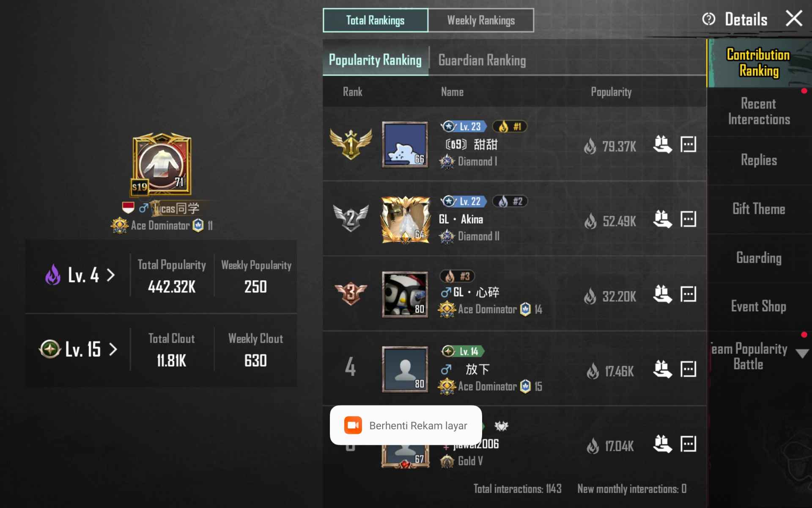The width and height of the screenshot is (812, 508).
Task: Expand popularity Lv. 4 details arrow
Action: [x=111, y=275]
